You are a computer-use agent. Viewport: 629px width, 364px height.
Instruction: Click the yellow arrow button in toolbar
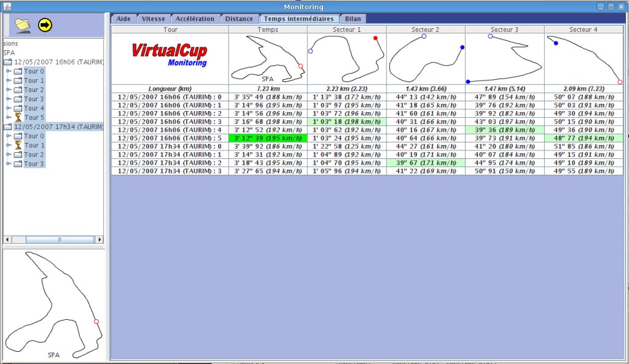coord(45,25)
